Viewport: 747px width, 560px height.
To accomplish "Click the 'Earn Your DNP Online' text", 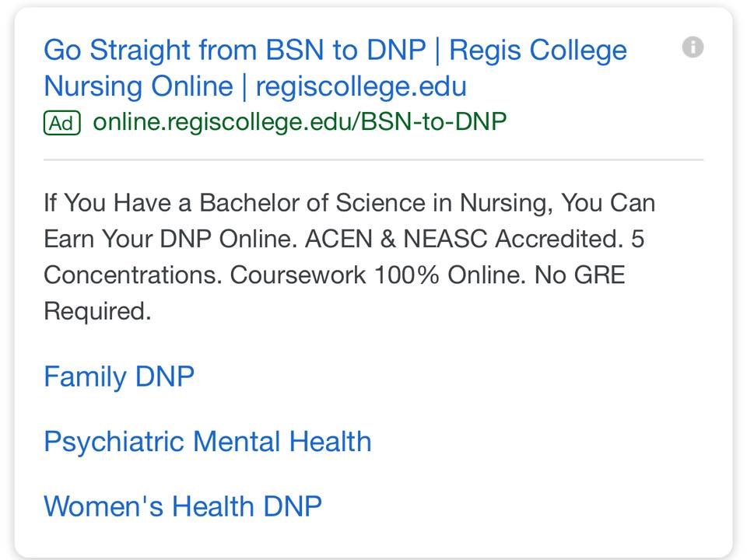I will point(170,239).
